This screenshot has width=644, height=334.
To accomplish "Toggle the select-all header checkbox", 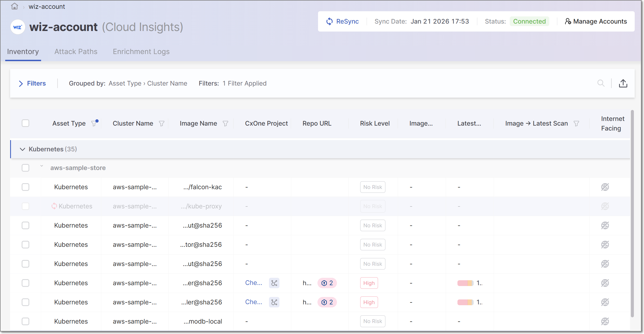I will [25, 123].
